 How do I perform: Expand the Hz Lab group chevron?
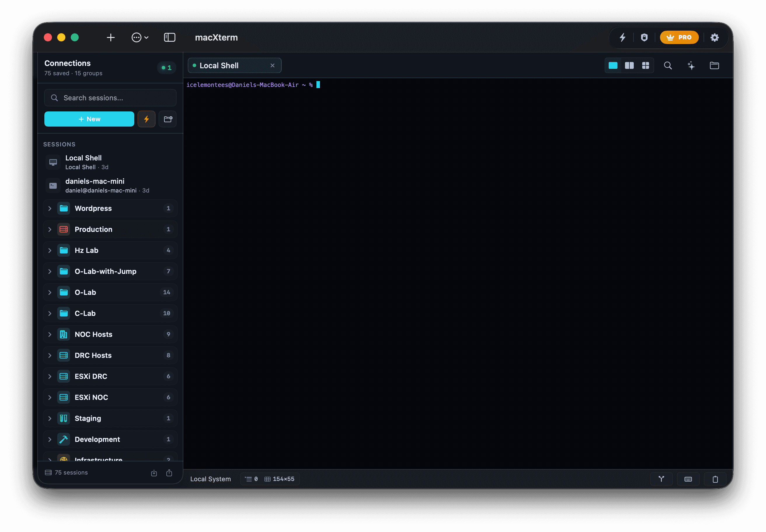pyautogui.click(x=50, y=250)
